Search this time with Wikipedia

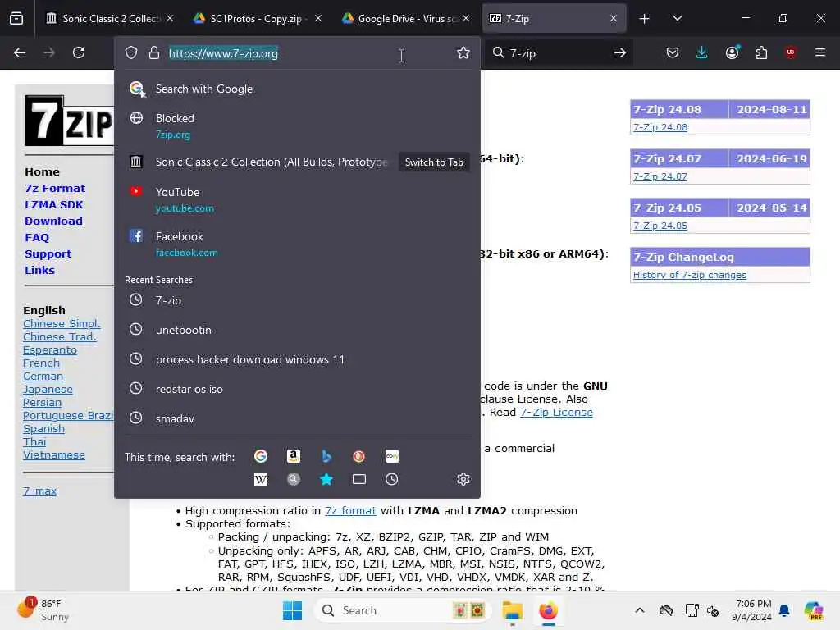(261, 479)
